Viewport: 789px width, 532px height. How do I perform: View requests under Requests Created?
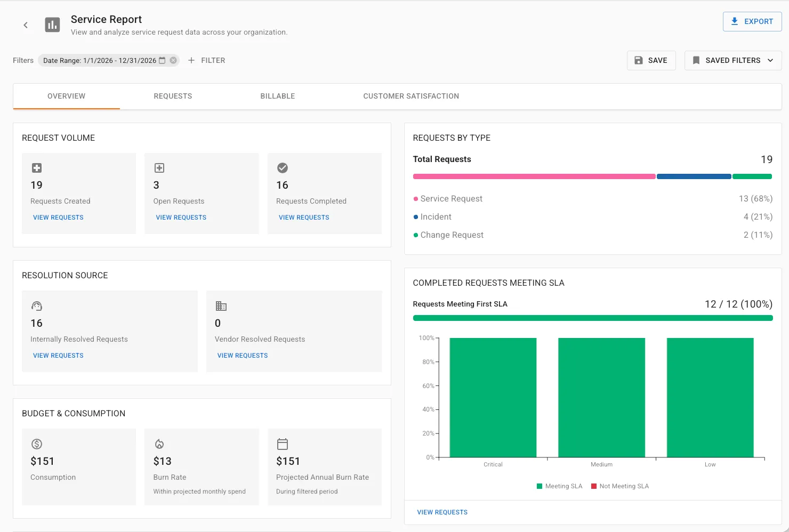58,217
